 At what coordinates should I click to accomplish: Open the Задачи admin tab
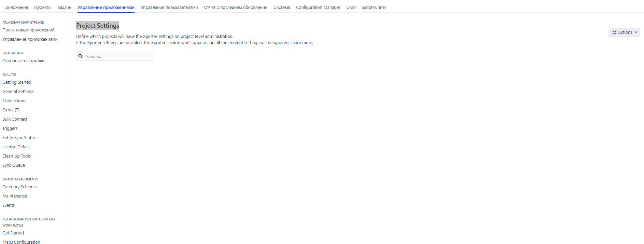pos(65,8)
